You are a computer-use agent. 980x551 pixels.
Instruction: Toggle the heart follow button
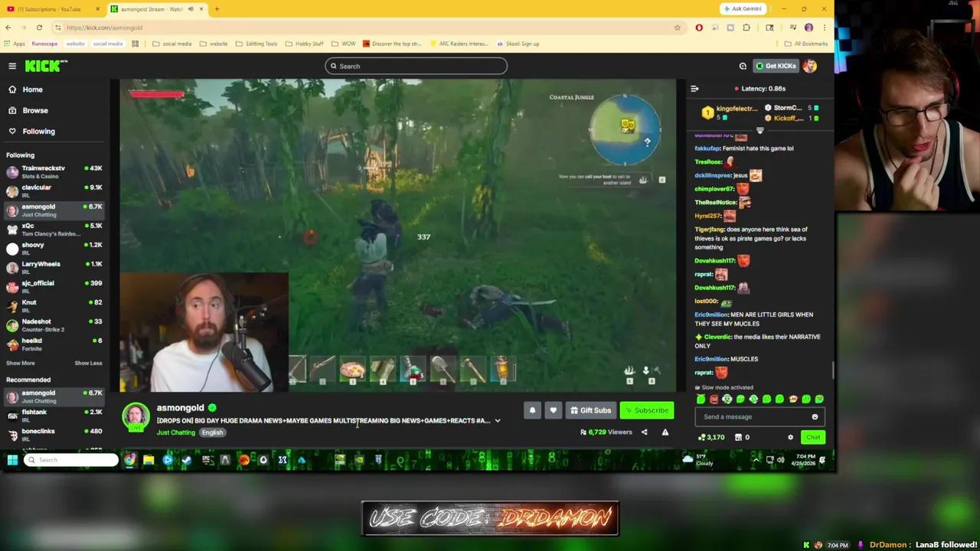553,410
